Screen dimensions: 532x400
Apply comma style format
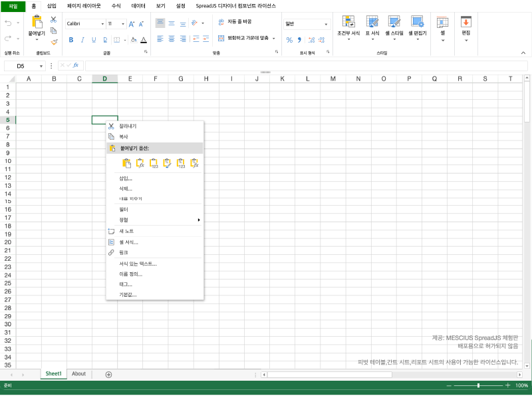[299, 40]
